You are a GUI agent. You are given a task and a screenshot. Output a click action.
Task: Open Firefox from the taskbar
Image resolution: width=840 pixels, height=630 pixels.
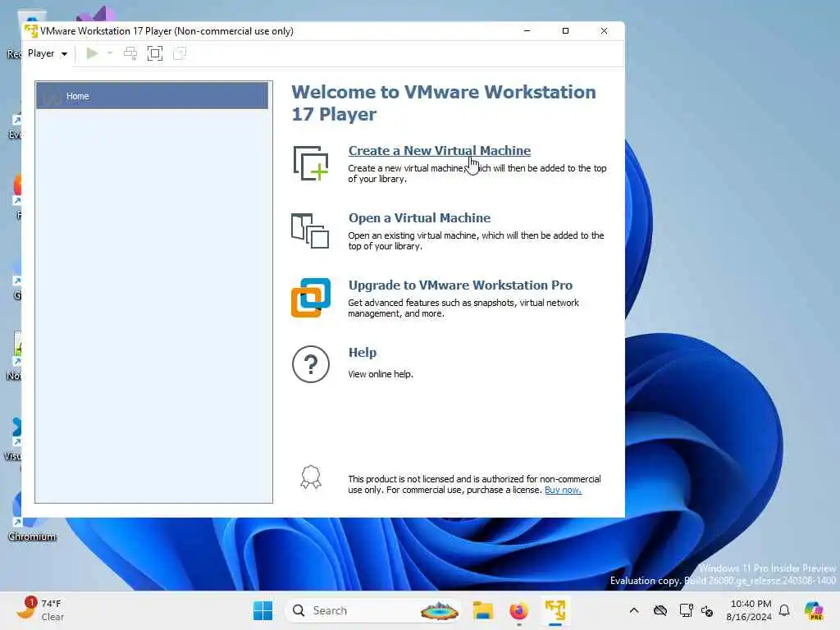pyautogui.click(x=518, y=610)
